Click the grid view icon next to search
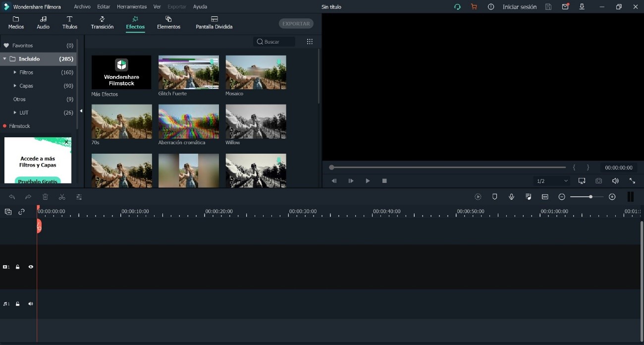The image size is (644, 345). point(310,42)
